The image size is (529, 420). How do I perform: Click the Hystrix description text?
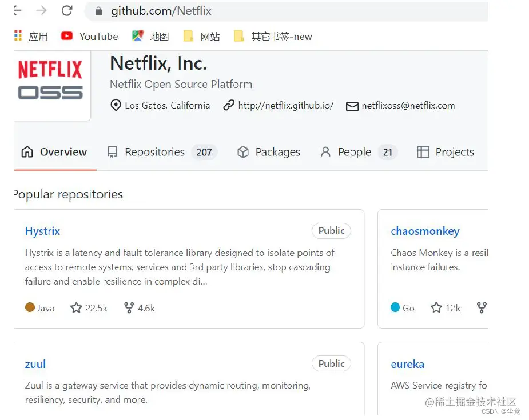tap(180, 267)
